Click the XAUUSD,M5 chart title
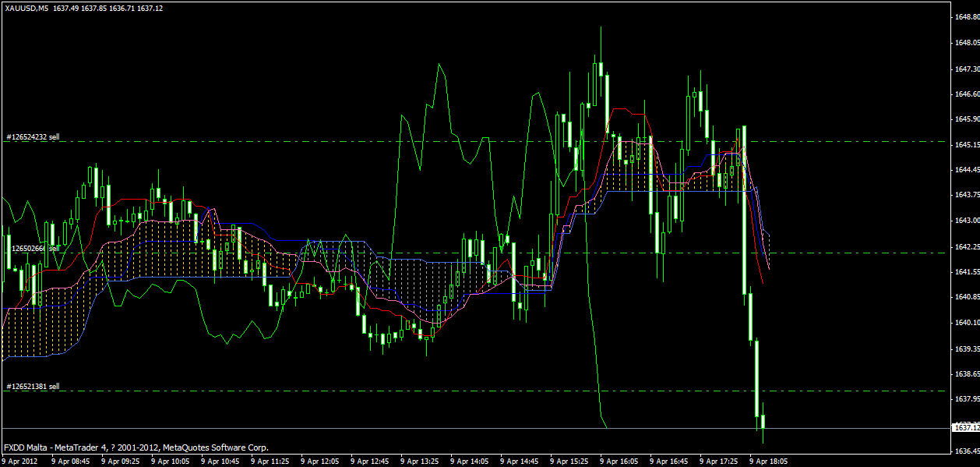The height and width of the screenshot is (467, 980). [26, 7]
